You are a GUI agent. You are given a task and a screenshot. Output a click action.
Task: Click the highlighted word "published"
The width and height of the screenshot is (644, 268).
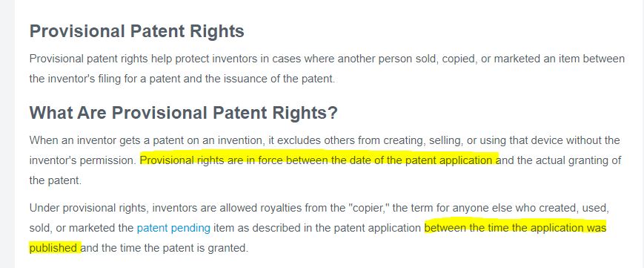pyautogui.click(x=53, y=248)
